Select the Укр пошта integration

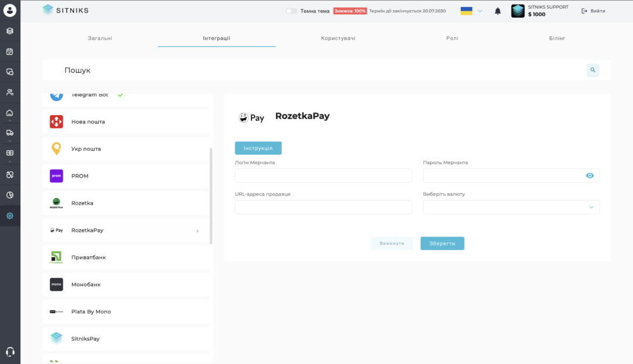[125, 149]
